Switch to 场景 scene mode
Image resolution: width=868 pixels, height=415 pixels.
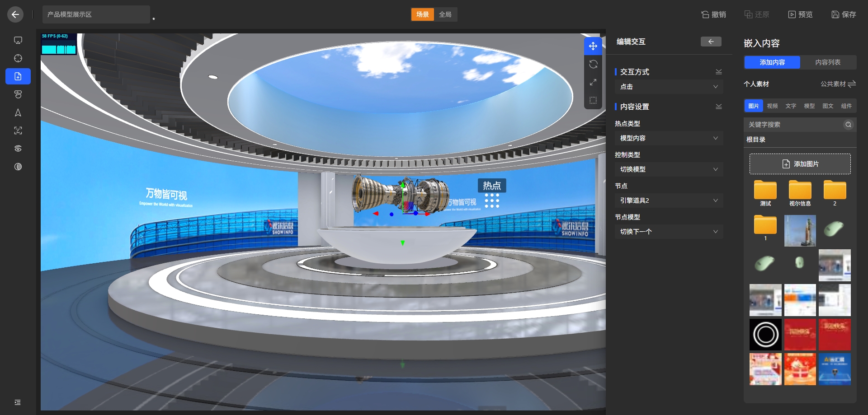click(422, 14)
